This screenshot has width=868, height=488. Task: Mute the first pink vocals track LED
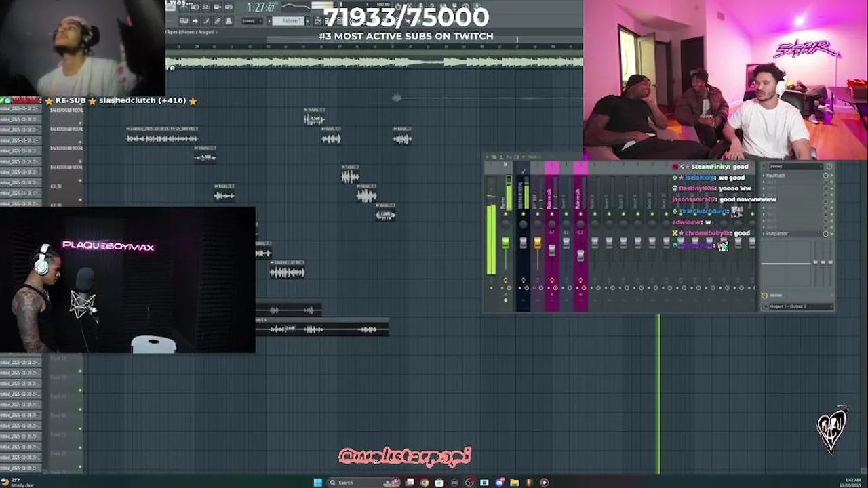(552, 213)
